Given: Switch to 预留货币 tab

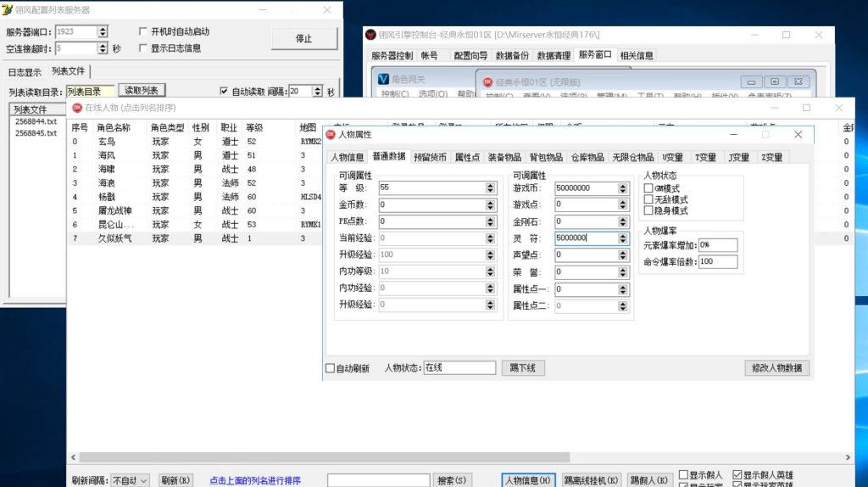Looking at the screenshot, I should point(430,157).
